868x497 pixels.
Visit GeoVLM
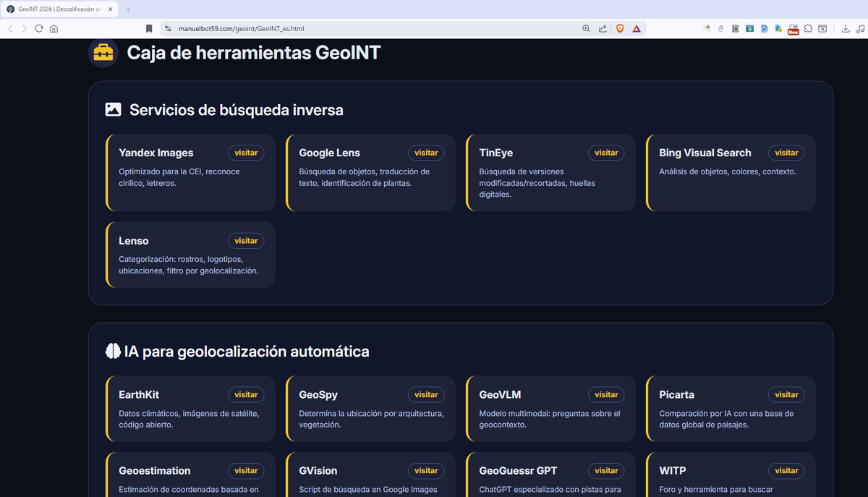coord(606,395)
